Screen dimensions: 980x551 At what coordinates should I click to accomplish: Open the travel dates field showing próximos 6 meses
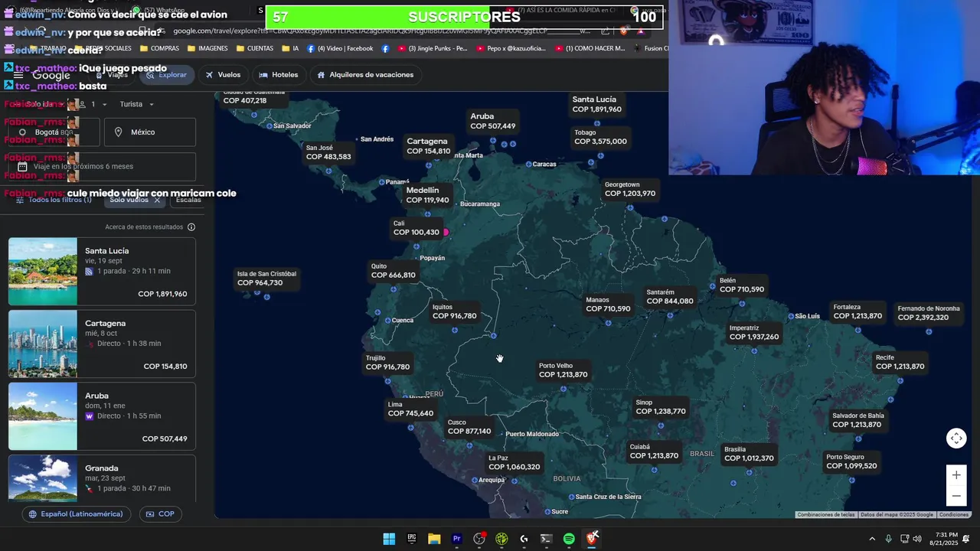[102, 166]
